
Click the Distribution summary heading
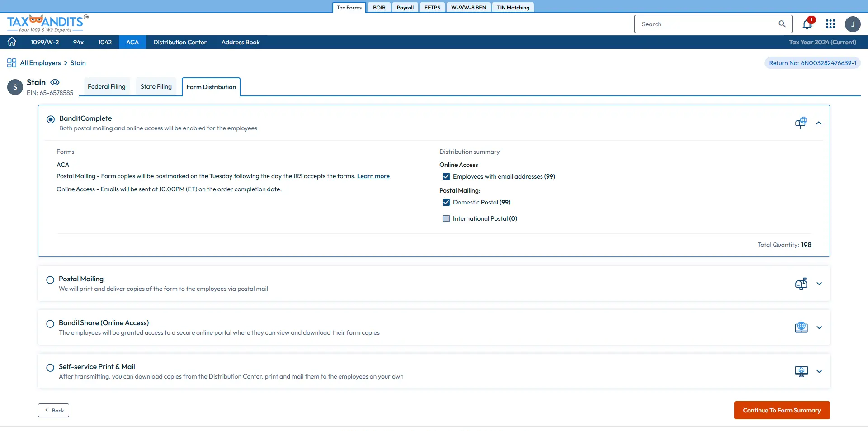click(x=469, y=152)
